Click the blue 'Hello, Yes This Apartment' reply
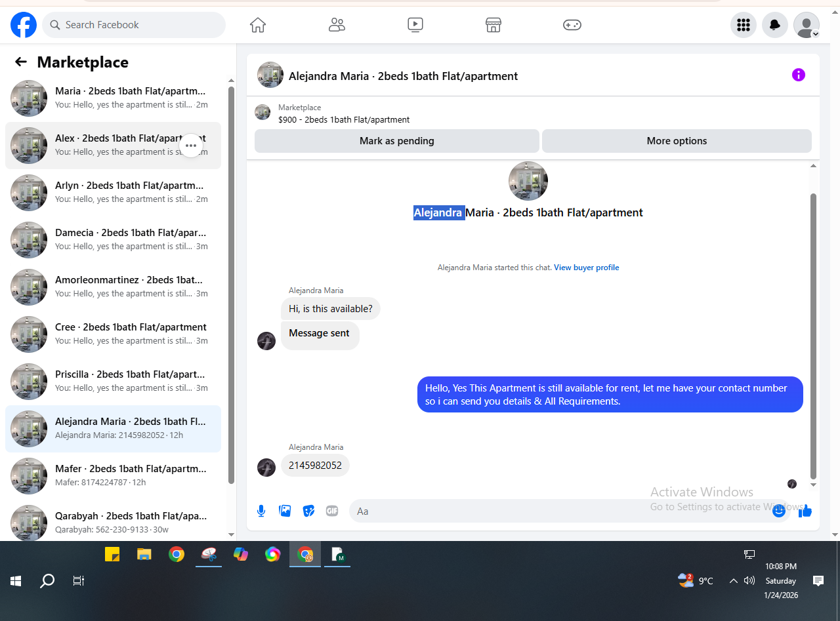This screenshot has height=621, width=840. [610, 394]
